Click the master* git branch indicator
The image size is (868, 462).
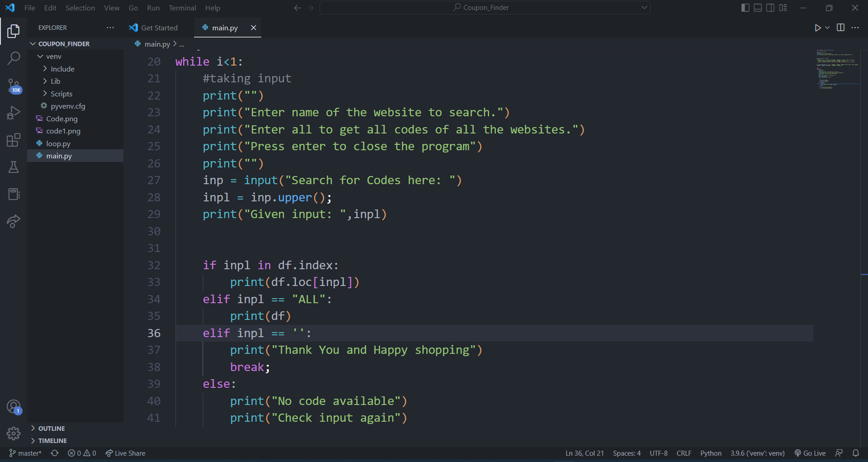(x=25, y=453)
